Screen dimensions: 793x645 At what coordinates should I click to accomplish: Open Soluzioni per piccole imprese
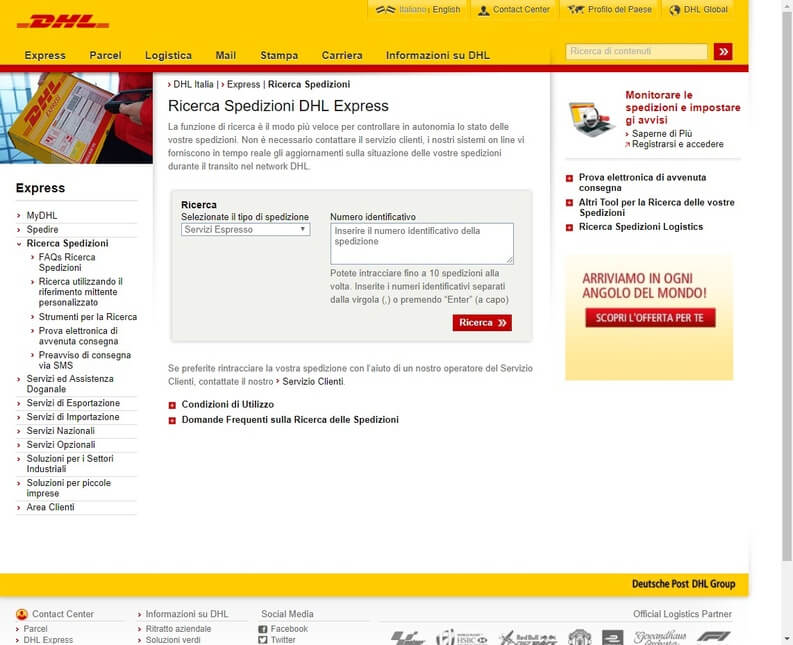pos(69,488)
